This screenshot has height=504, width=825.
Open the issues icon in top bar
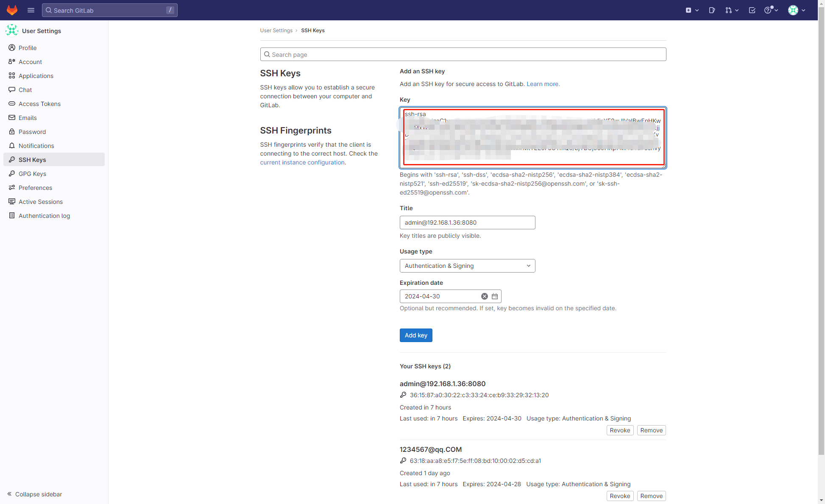click(712, 10)
